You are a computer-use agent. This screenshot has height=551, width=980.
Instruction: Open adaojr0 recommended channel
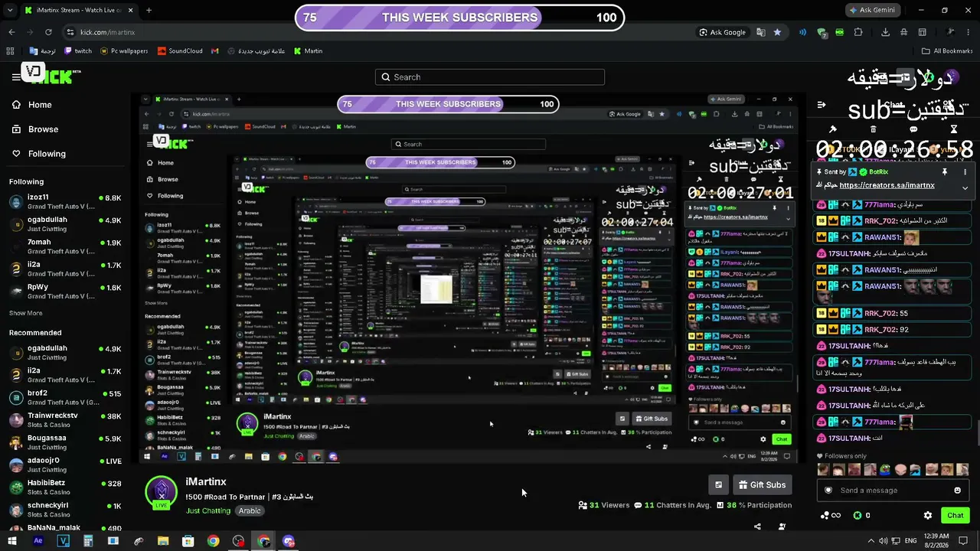65,465
